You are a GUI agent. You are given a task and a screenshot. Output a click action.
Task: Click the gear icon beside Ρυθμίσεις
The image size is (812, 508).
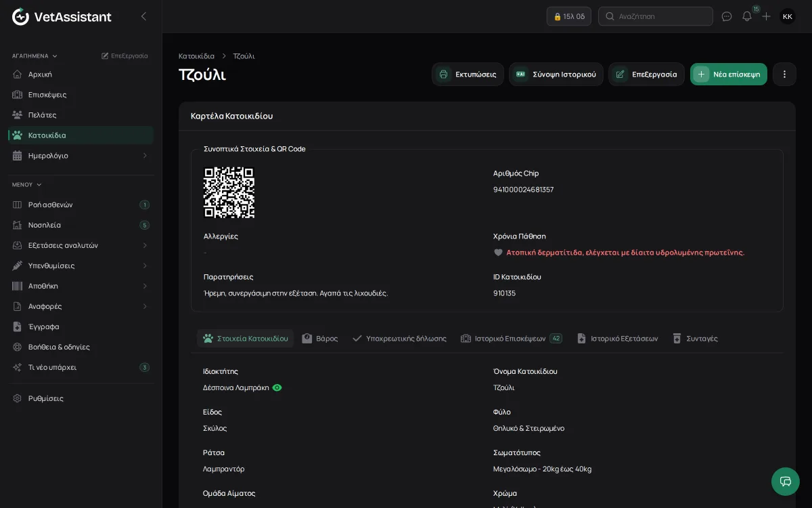18,398
